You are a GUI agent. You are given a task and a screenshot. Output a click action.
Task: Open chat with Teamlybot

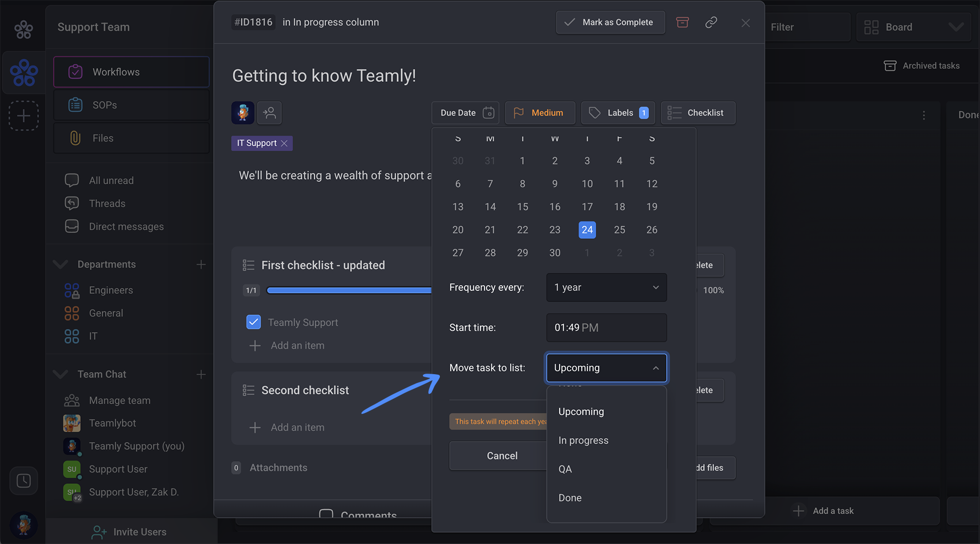click(112, 423)
